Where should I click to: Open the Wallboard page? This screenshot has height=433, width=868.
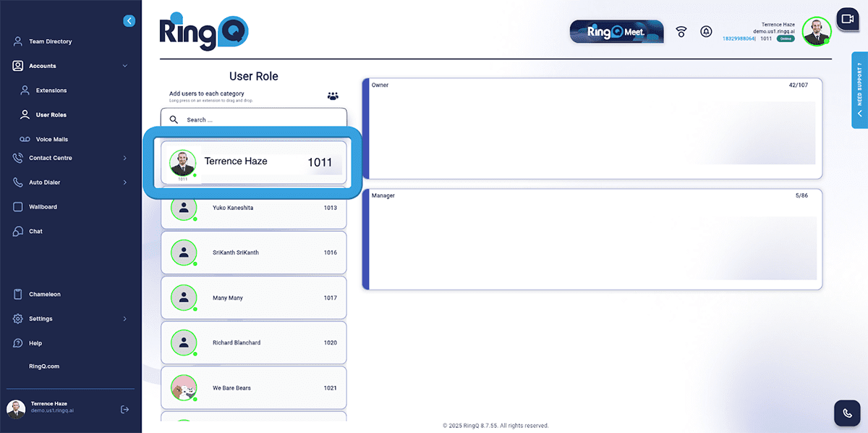(x=43, y=207)
